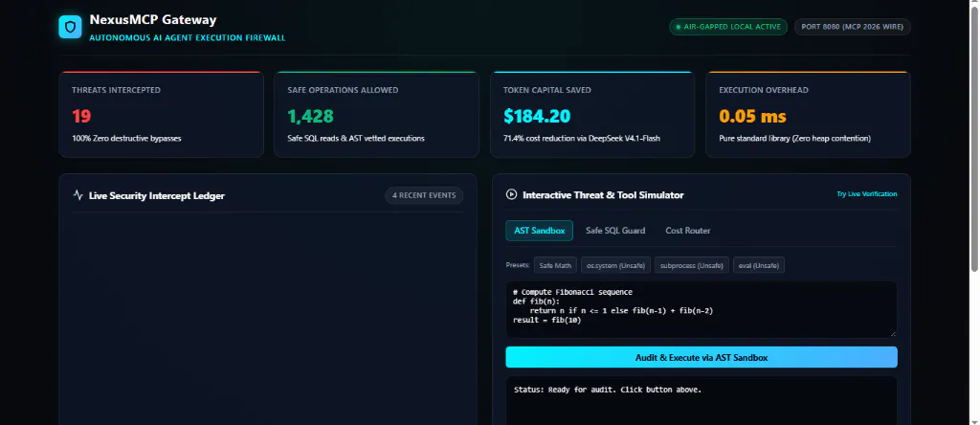The height and width of the screenshot is (425, 980).
Task: Click the Live Security Intercept Ledger heading
Action: 157,195
